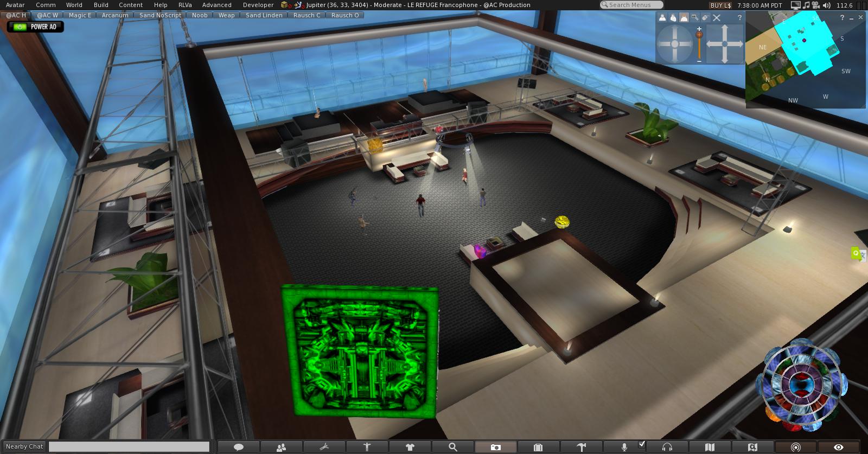Open the Inventory suitcase button

(x=538, y=447)
